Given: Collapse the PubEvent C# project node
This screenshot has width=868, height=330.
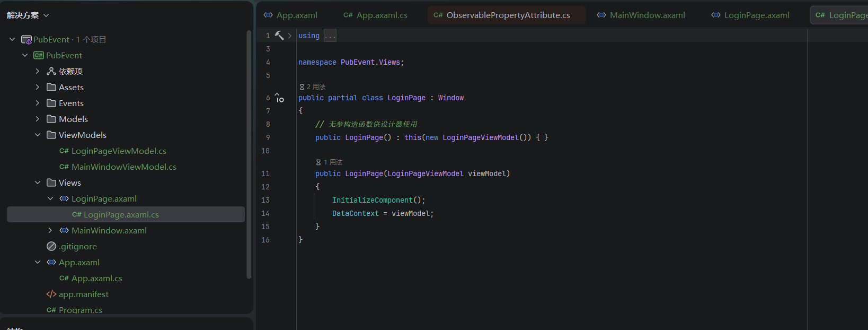Looking at the screenshot, I should tap(25, 55).
